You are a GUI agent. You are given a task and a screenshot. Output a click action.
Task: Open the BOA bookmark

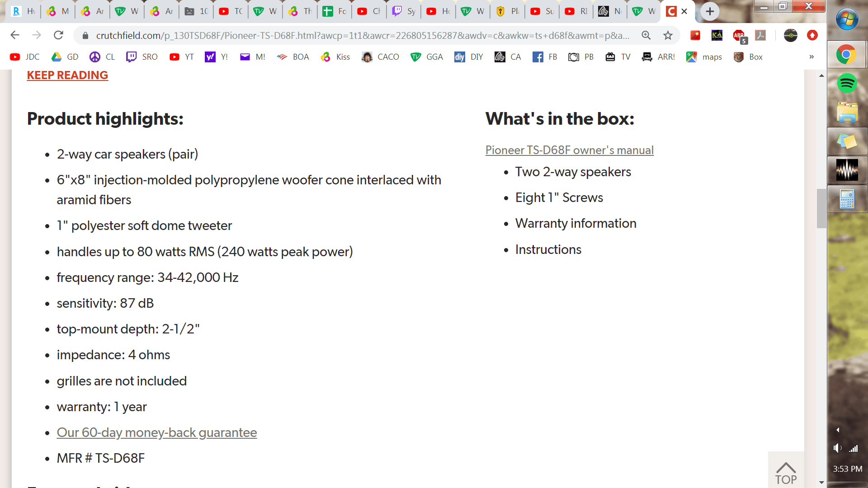293,57
